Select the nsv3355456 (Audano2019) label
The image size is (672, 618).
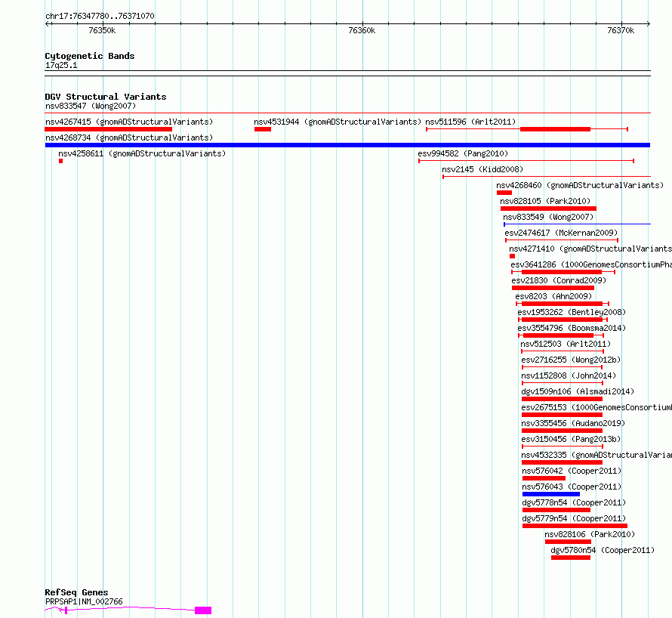(573, 423)
